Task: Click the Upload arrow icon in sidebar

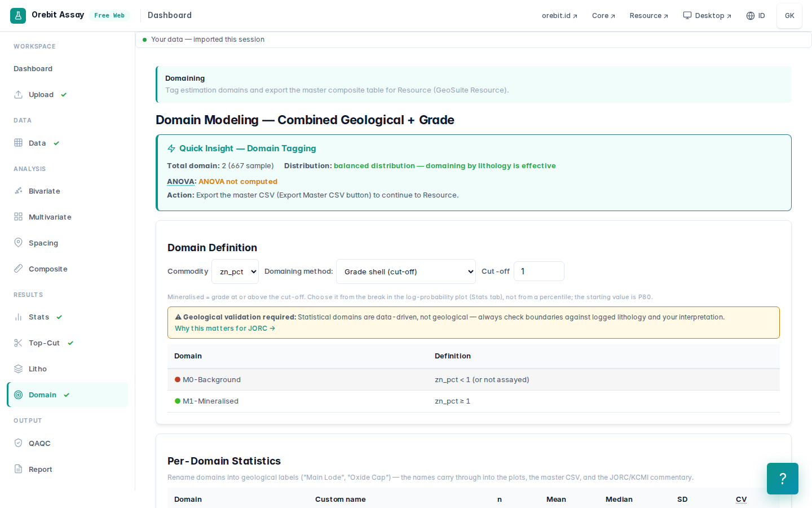Action: [18, 94]
